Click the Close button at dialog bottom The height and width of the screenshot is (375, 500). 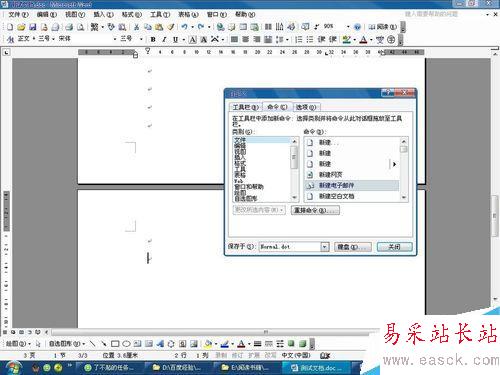click(x=395, y=247)
